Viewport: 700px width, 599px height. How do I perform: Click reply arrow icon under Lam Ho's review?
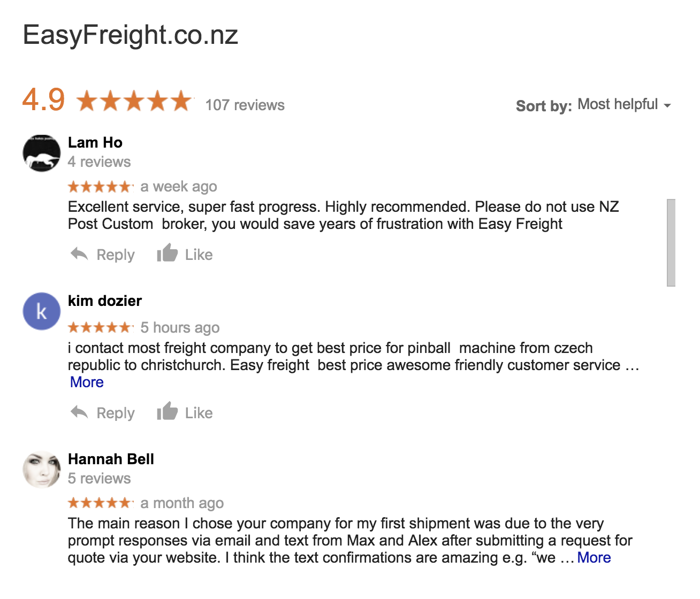(79, 254)
